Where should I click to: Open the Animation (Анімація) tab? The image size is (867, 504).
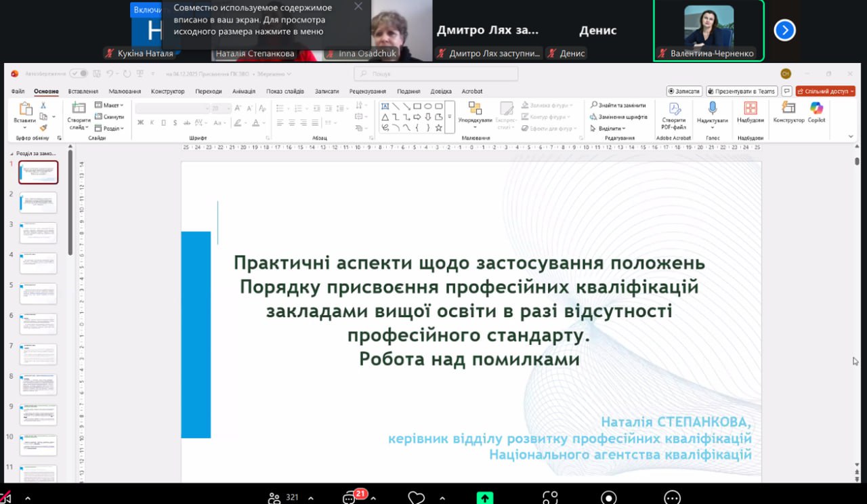244,91
